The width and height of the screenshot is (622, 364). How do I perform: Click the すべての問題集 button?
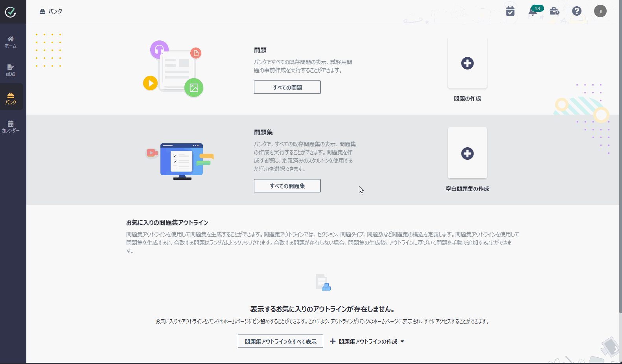point(287,186)
